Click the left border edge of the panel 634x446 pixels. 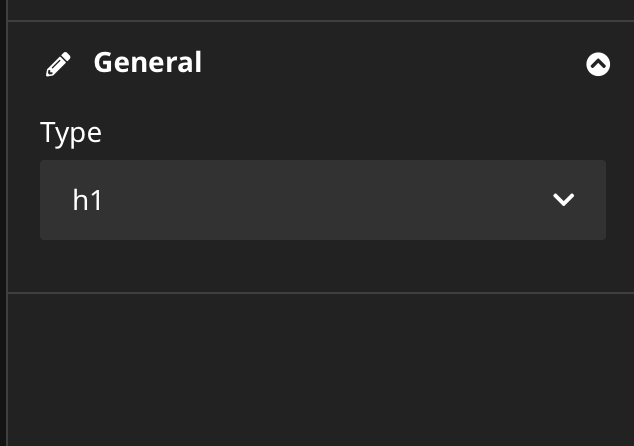[x=7, y=223]
